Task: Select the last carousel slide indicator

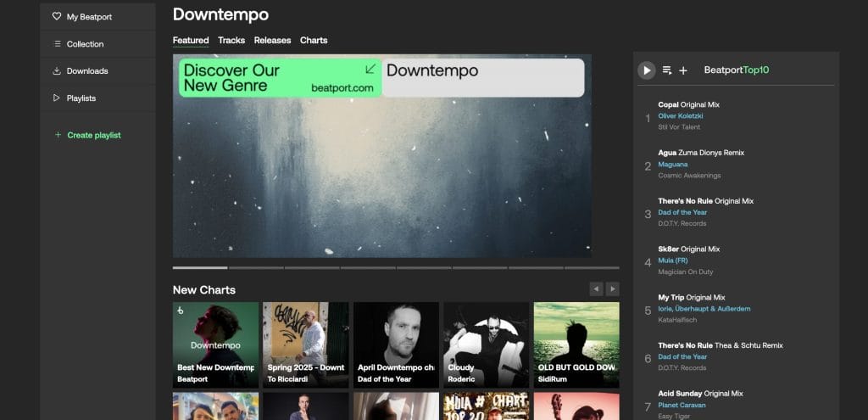Action: pyautogui.click(x=592, y=267)
